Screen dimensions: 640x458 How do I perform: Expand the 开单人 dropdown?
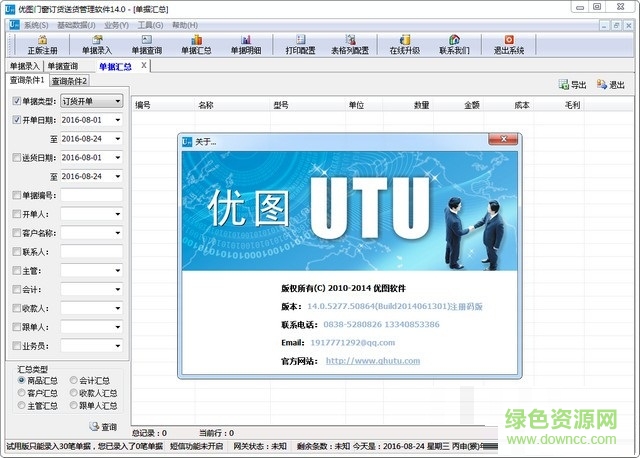[118, 214]
